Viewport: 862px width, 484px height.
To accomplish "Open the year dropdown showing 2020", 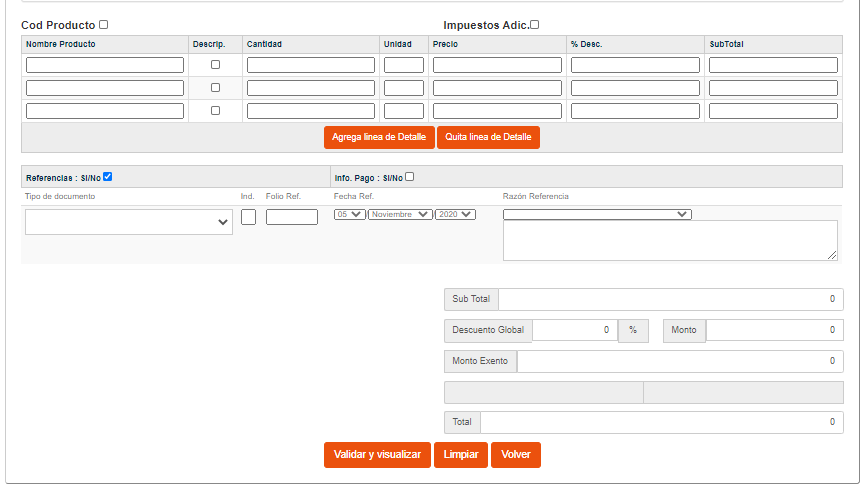I will [455, 214].
